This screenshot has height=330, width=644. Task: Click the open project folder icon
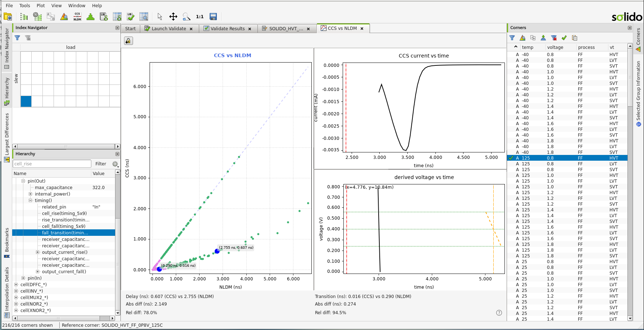click(x=8, y=17)
